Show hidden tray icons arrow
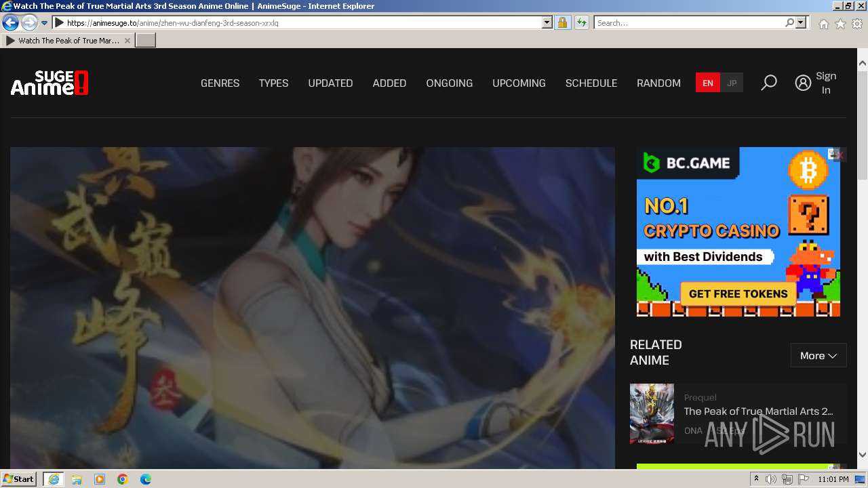The height and width of the screenshot is (488, 868). click(756, 479)
